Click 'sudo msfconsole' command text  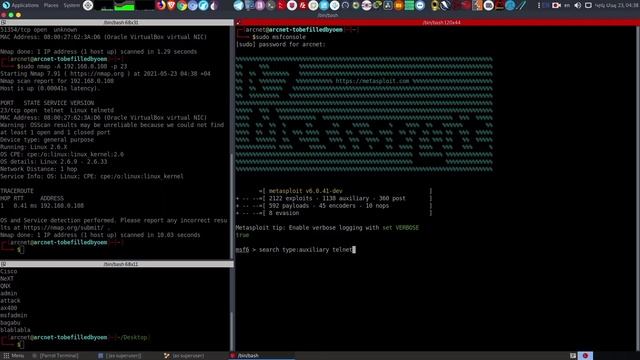click(280, 37)
